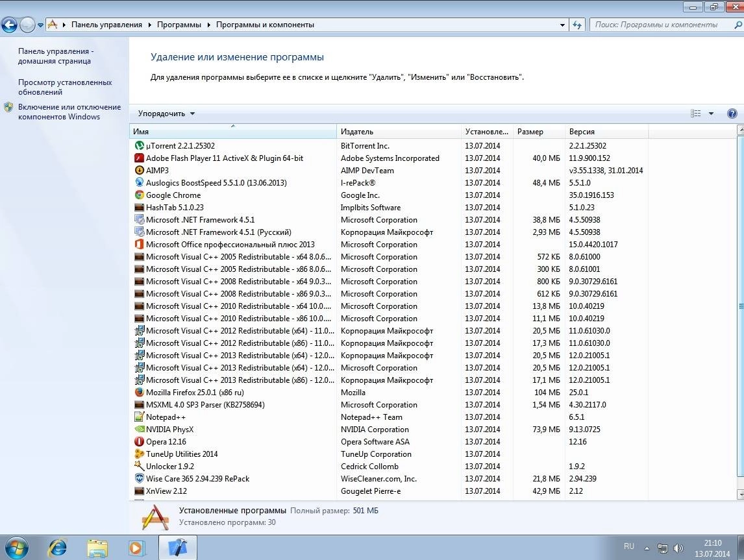This screenshot has height=560, width=744.
Task: Click the HashTab 5.1.0.23 icon
Action: (139, 207)
